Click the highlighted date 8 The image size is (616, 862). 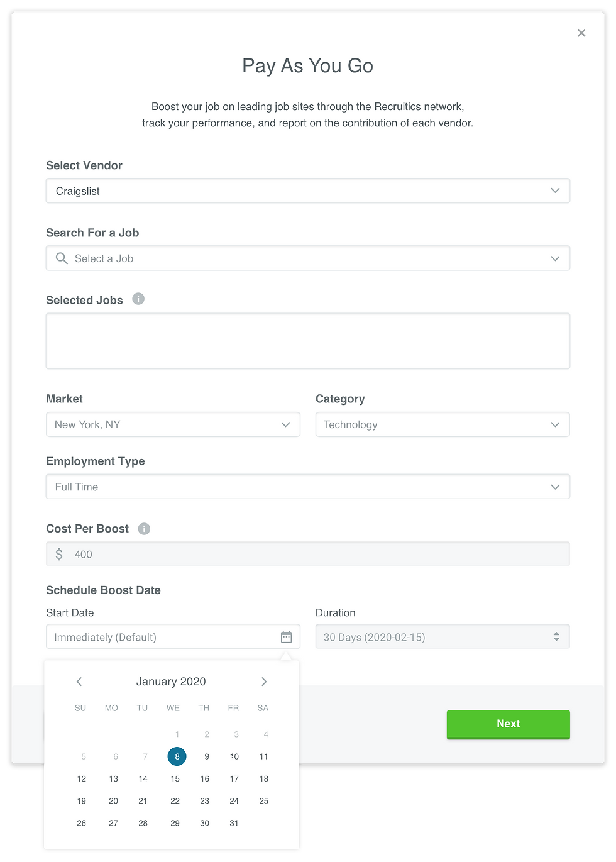tap(177, 756)
